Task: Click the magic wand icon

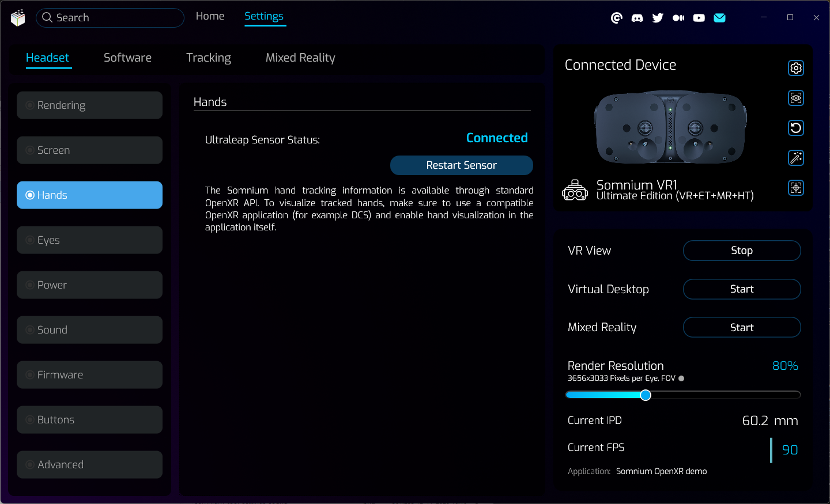Action: pyautogui.click(x=796, y=158)
